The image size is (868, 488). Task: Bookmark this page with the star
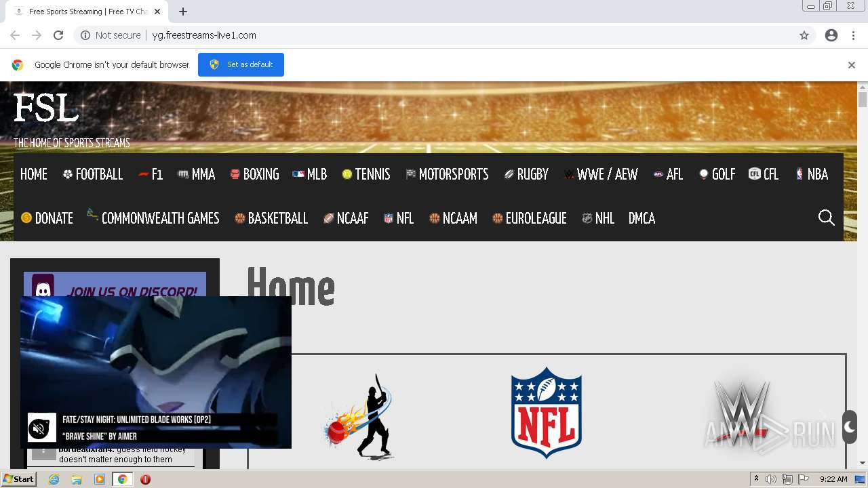(x=804, y=35)
